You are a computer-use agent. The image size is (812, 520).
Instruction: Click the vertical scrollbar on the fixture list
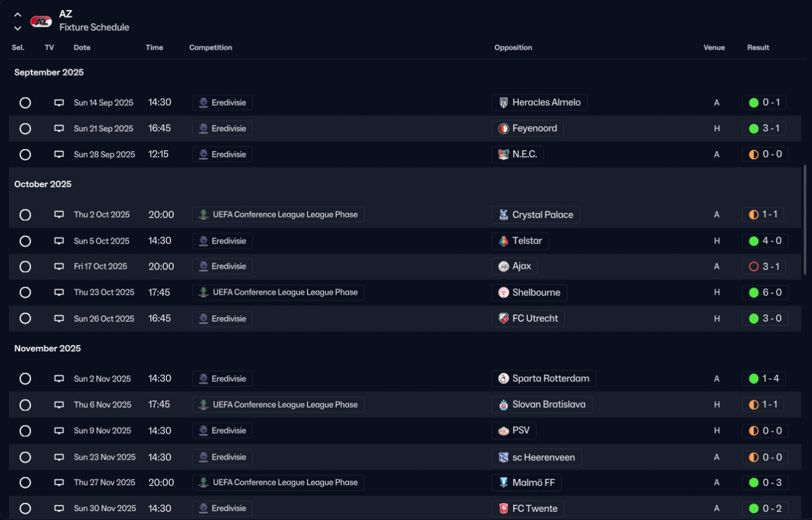click(x=806, y=220)
